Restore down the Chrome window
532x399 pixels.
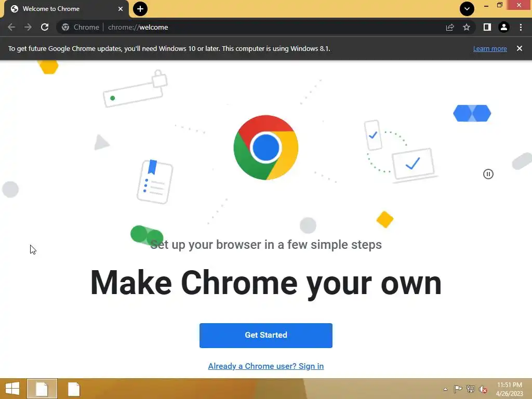pos(499,5)
